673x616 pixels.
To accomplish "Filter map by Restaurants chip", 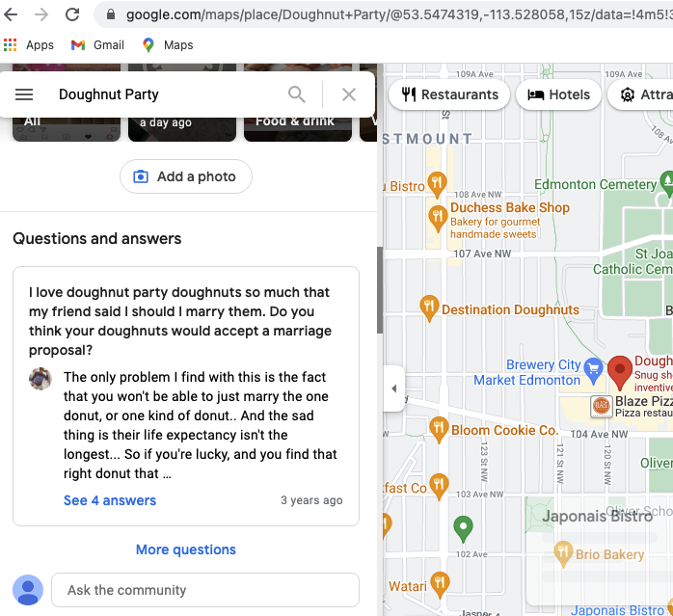I will click(x=450, y=94).
